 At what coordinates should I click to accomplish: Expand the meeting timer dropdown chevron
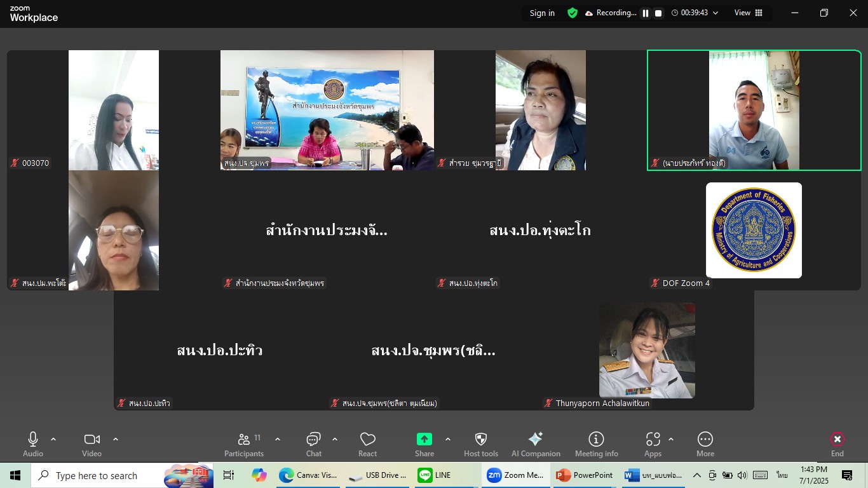715,13
